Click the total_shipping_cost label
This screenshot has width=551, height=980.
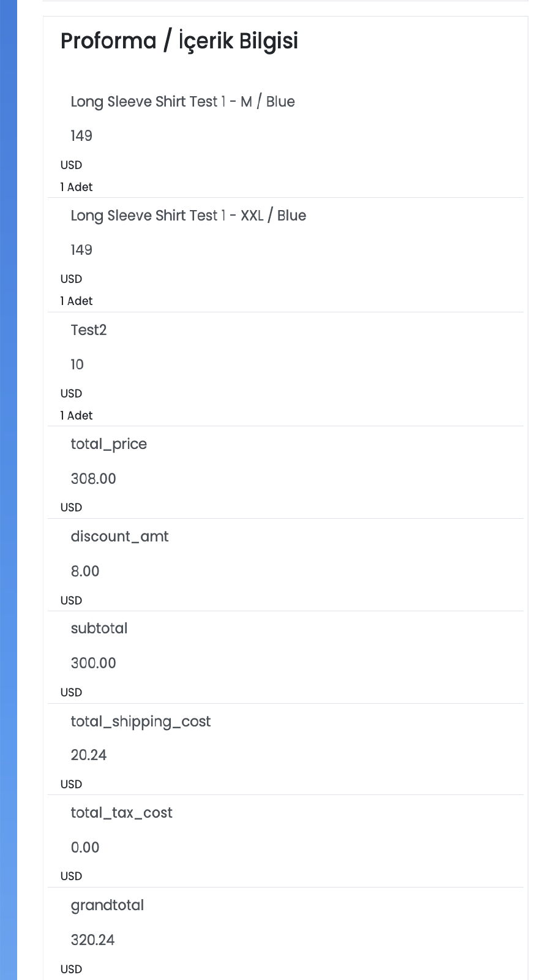click(x=140, y=722)
